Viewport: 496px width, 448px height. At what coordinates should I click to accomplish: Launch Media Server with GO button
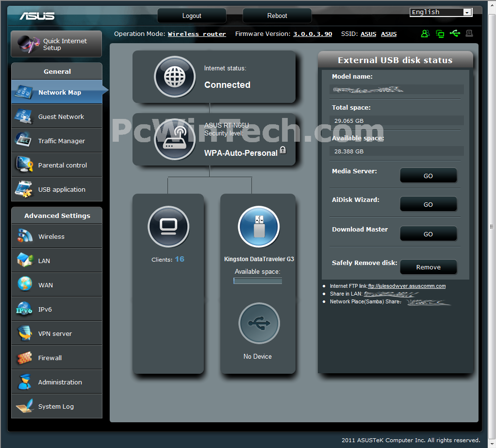[x=429, y=176]
